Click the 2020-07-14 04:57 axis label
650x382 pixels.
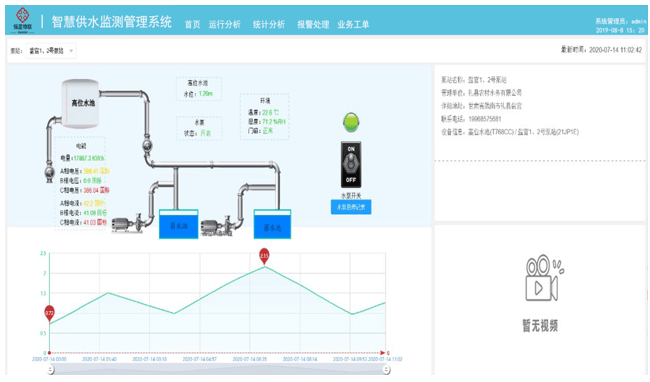point(200,359)
